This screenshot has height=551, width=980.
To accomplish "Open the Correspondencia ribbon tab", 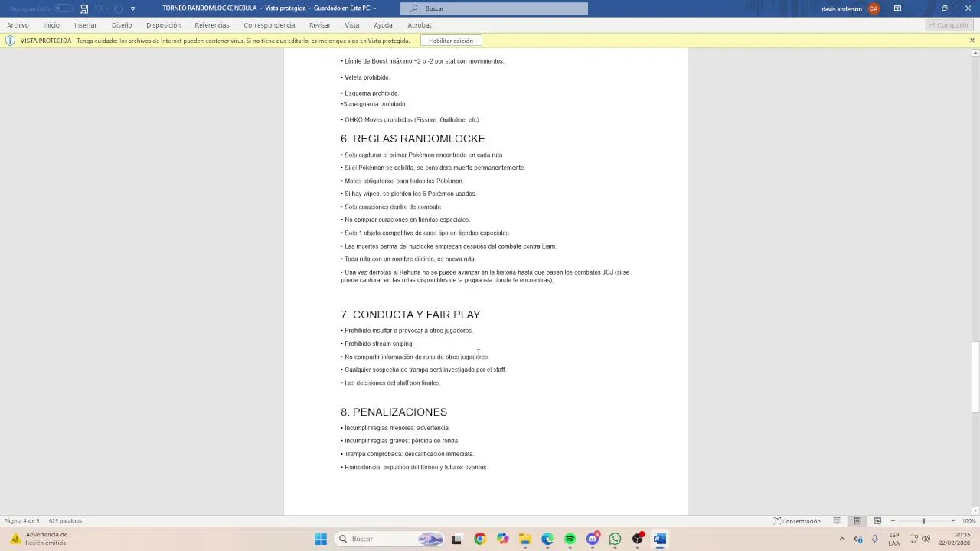I will [269, 25].
